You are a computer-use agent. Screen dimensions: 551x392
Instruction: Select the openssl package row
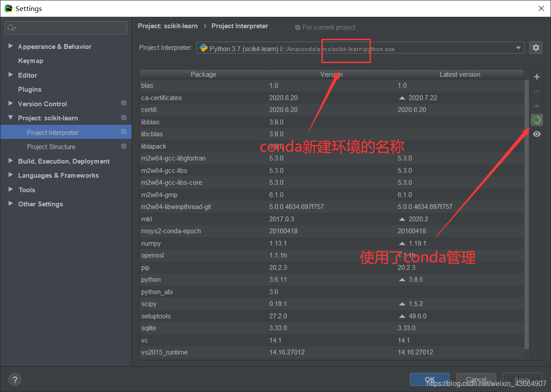pos(332,255)
